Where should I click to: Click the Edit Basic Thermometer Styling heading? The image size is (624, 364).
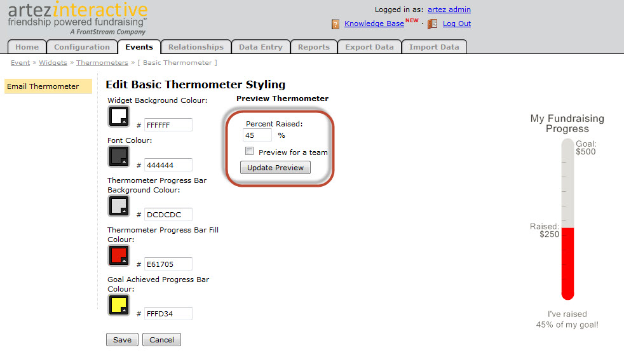point(196,84)
